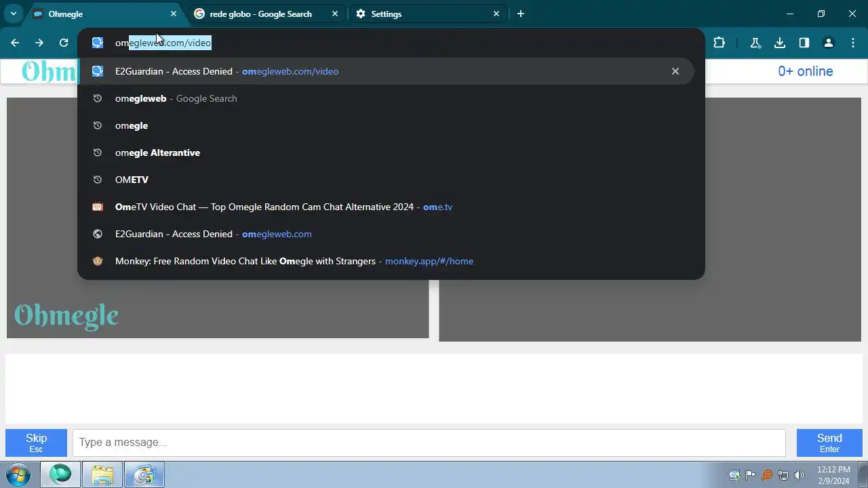Open the Windows Start button
The width and height of the screenshot is (868, 488).
18,474
